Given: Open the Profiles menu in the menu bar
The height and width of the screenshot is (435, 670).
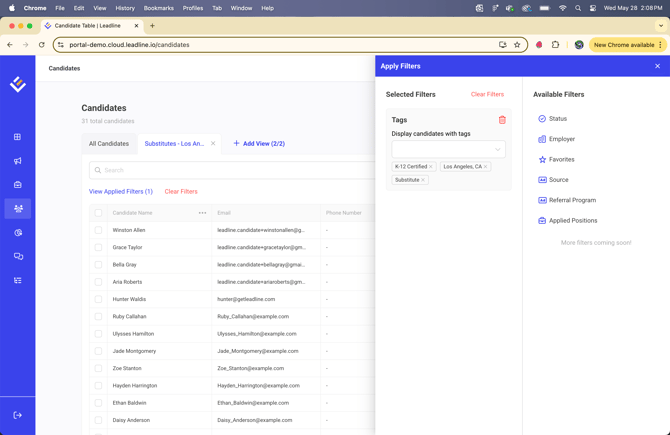Looking at the screenshot, I should coord(193,8).
